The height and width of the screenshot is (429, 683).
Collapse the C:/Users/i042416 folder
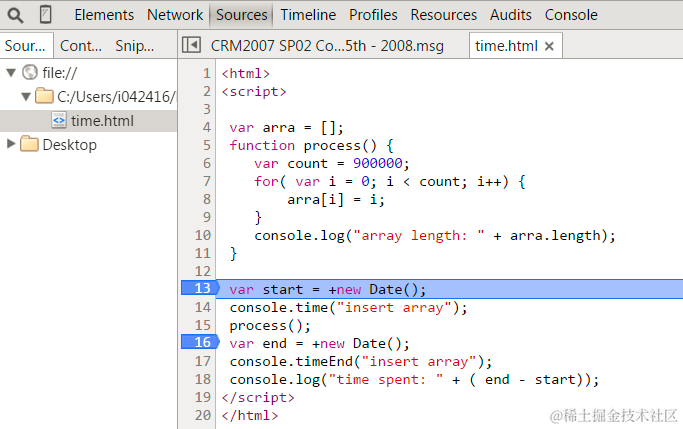click(26, 96)
